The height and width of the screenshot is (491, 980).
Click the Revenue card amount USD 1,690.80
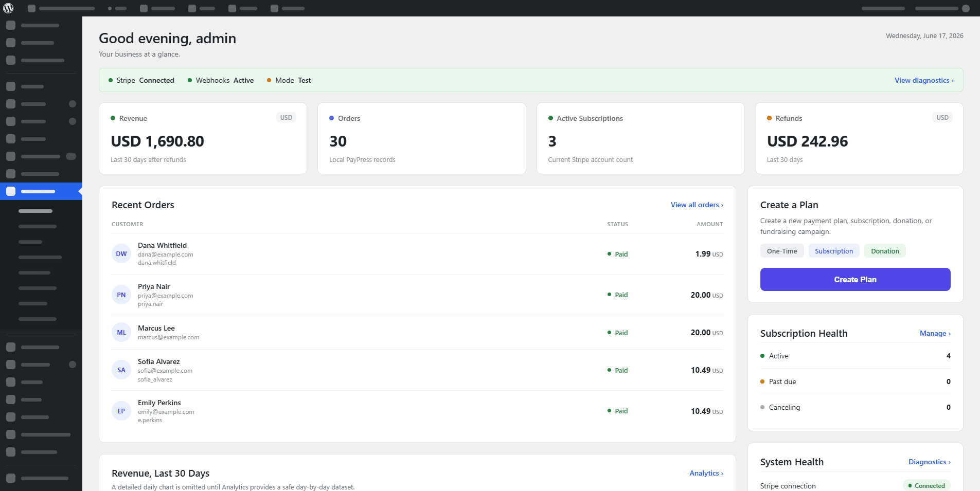157,141
